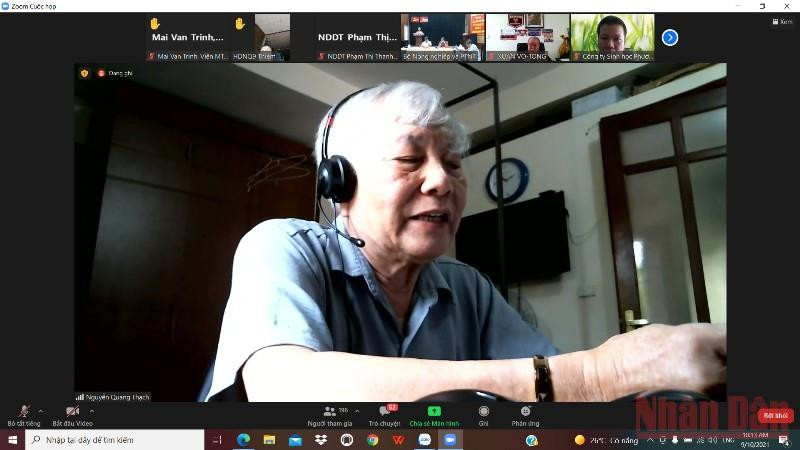
Task: Open Trò chuyện chat panel
Action: click(385, 416)
